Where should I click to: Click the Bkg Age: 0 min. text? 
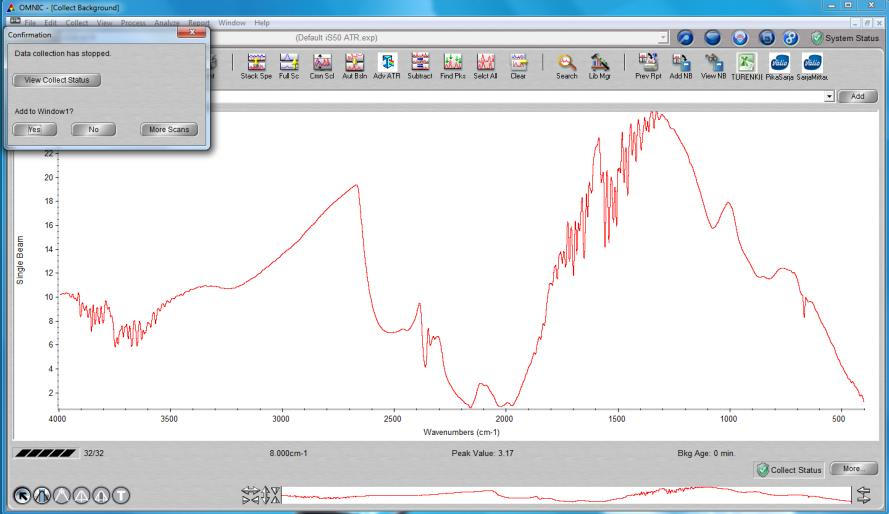point(706,453)
